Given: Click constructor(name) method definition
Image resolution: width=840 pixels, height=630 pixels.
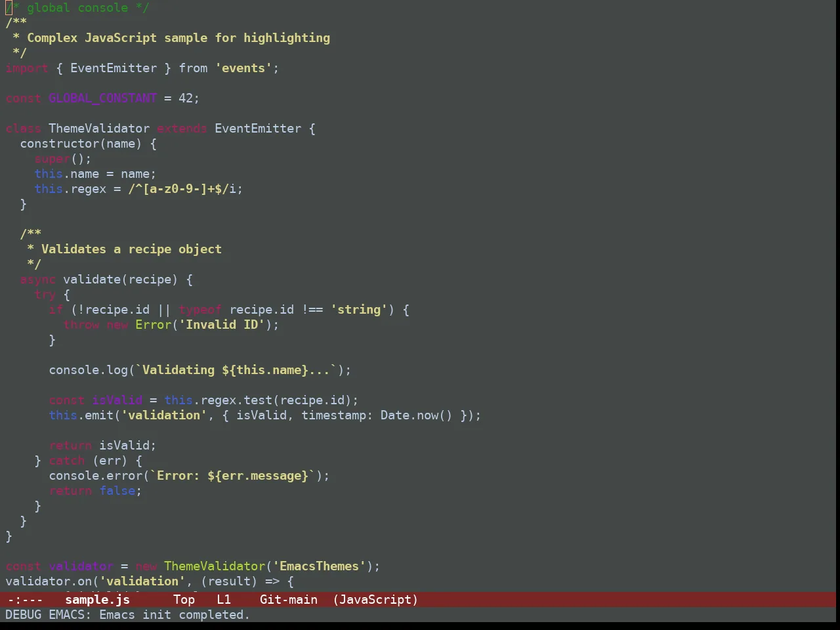Looking at the screenshot, I should click(81, 144).
